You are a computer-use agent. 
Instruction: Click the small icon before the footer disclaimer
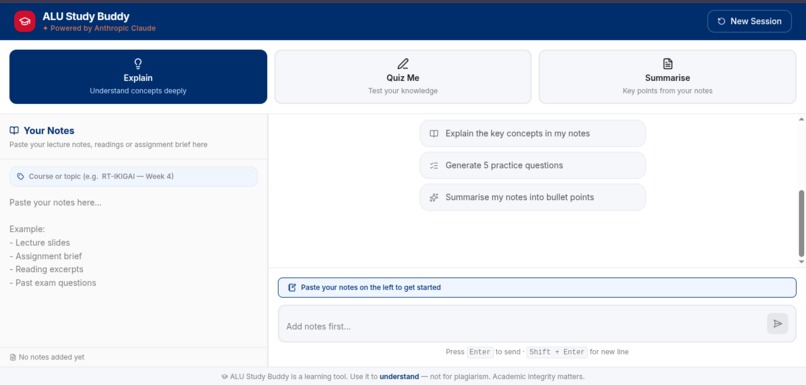click(x=225, y=377)
